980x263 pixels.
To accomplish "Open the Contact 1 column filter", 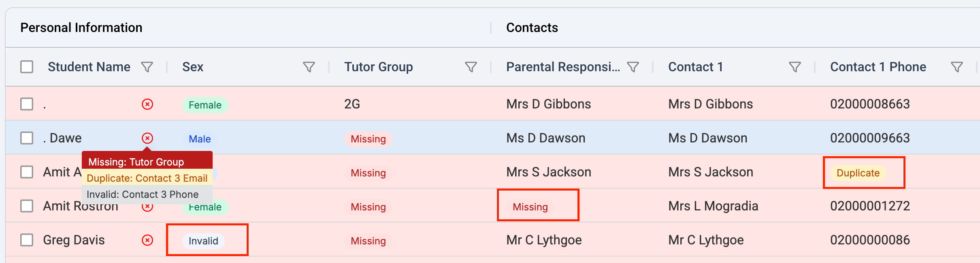I will pos(795,67).
